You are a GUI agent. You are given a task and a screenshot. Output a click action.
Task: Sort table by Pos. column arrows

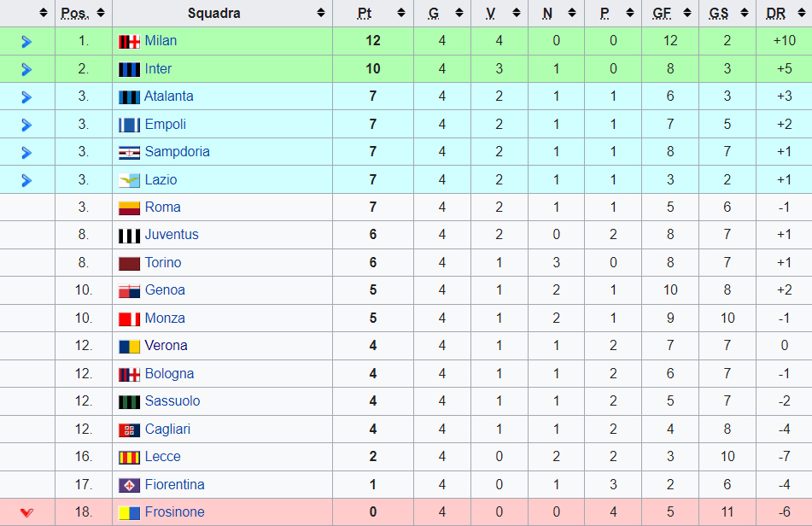pos(101,13)
